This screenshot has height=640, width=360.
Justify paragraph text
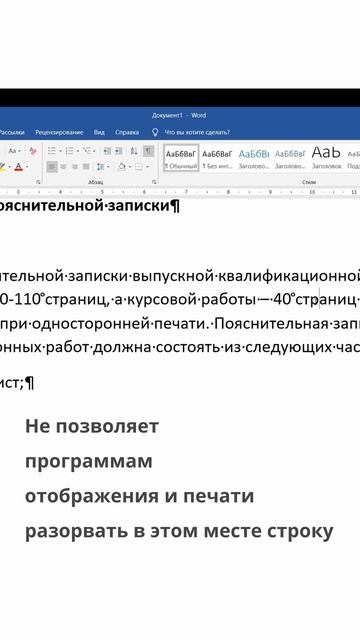86,167
